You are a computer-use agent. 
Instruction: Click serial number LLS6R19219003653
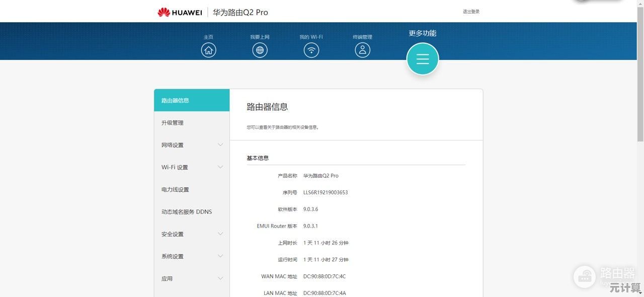pos(326,192)
